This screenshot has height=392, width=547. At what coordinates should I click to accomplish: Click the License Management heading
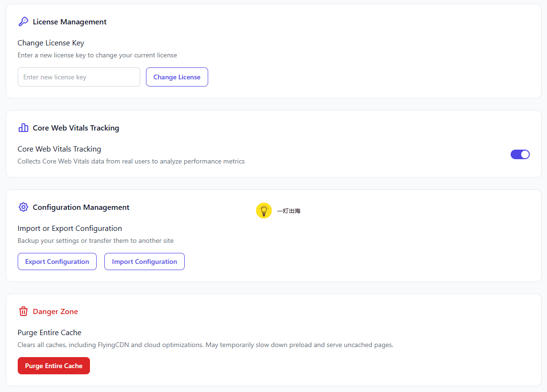(x=69, y=22)
